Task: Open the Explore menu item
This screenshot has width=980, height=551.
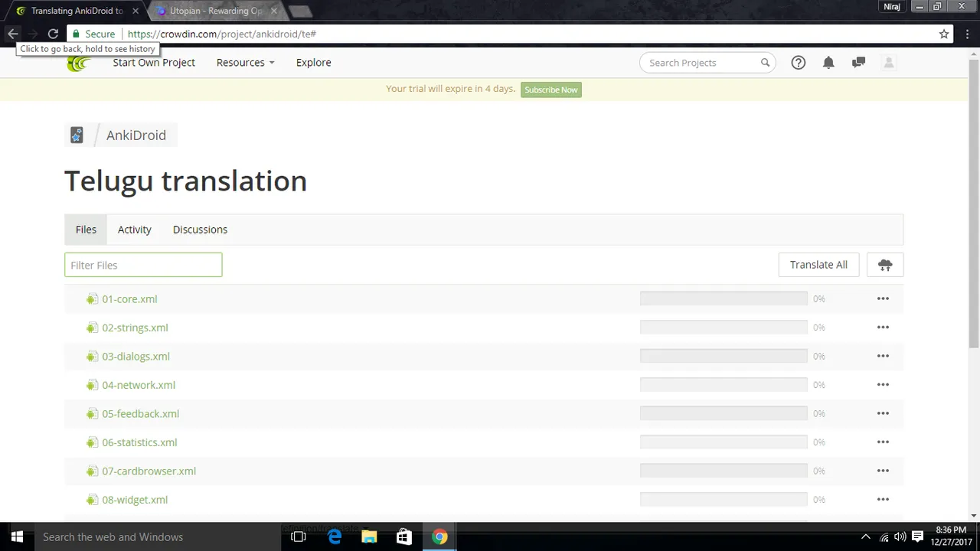Action: (314, 63)
